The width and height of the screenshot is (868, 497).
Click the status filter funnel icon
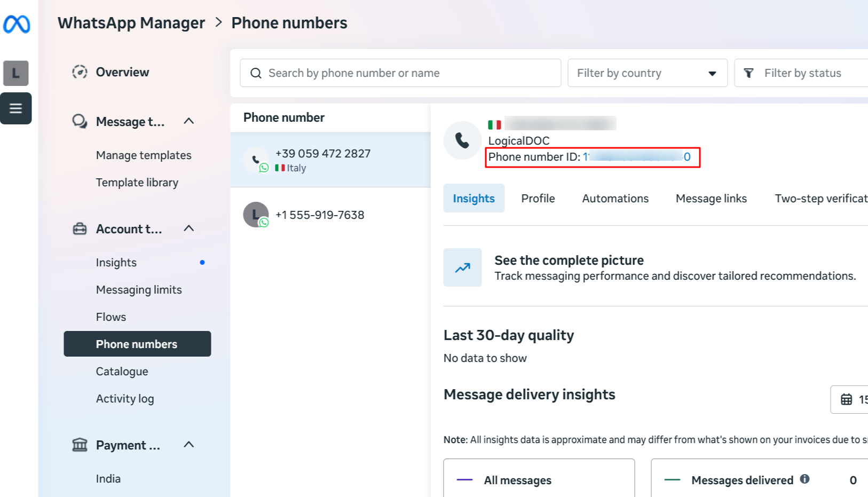[x=749, y=73]
